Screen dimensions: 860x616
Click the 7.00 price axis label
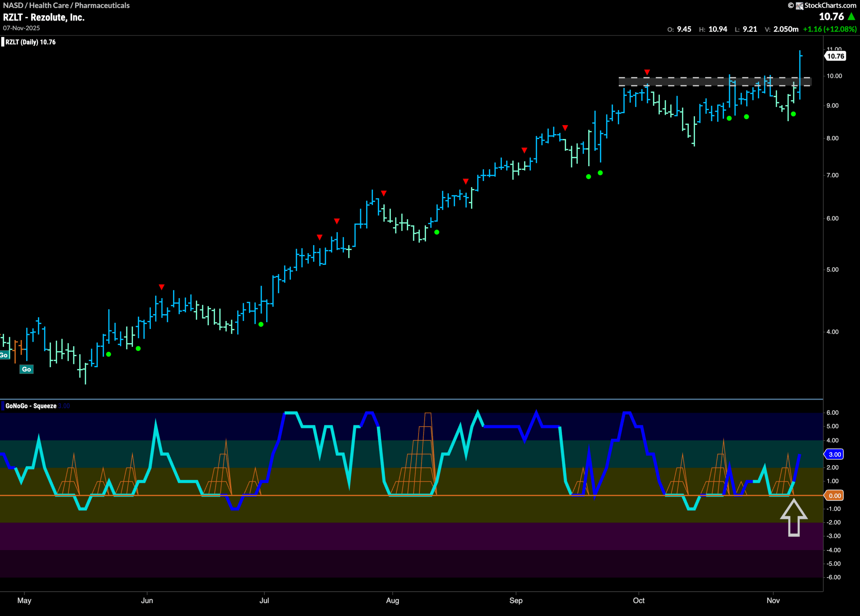point(833,175)
